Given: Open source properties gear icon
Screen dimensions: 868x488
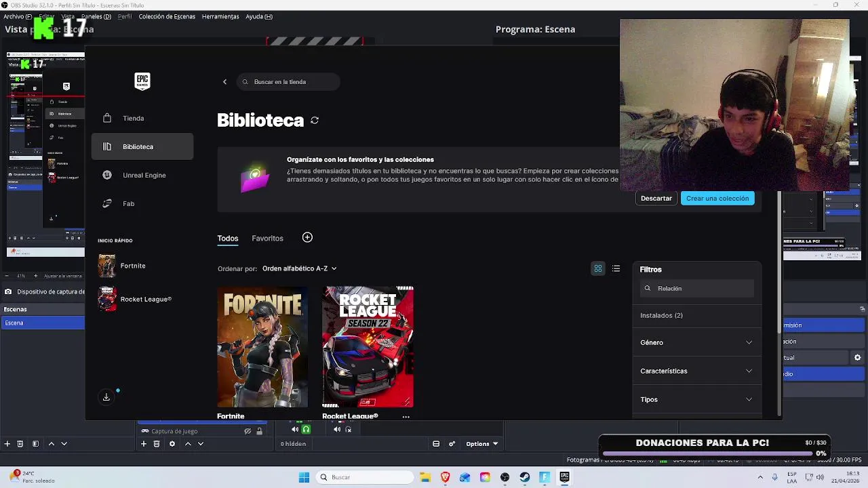Looking at the screenshot, I should click(172, 444).
